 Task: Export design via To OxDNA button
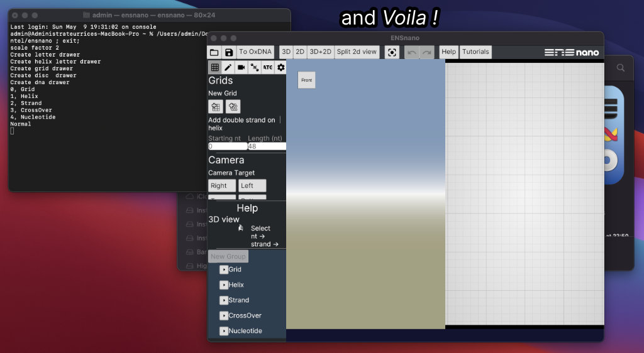point(255,52)
